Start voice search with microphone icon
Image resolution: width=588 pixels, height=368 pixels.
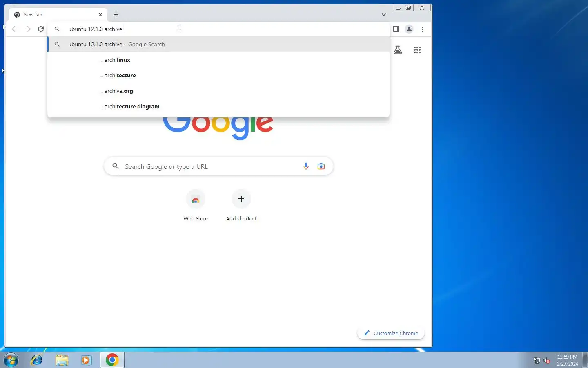pos(306,166)
